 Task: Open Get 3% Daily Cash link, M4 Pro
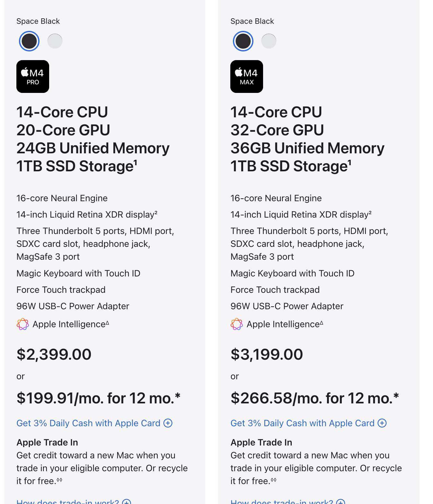pos(88,423)
